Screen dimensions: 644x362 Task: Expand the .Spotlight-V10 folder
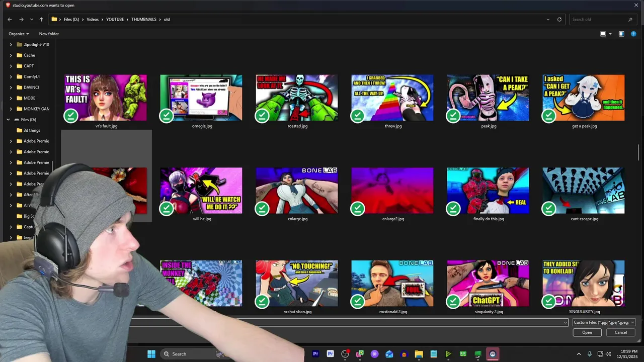pyautogui.click(x=11, y=44)
